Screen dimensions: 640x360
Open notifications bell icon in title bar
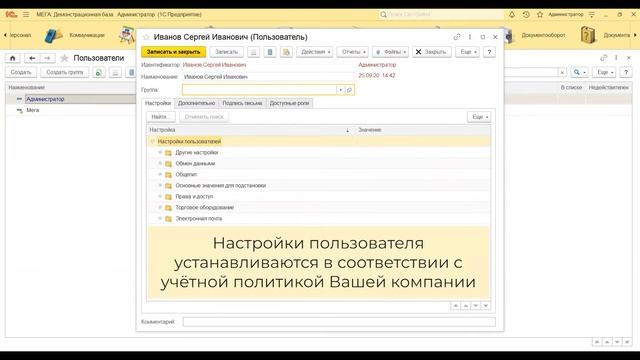pos(512,14)
